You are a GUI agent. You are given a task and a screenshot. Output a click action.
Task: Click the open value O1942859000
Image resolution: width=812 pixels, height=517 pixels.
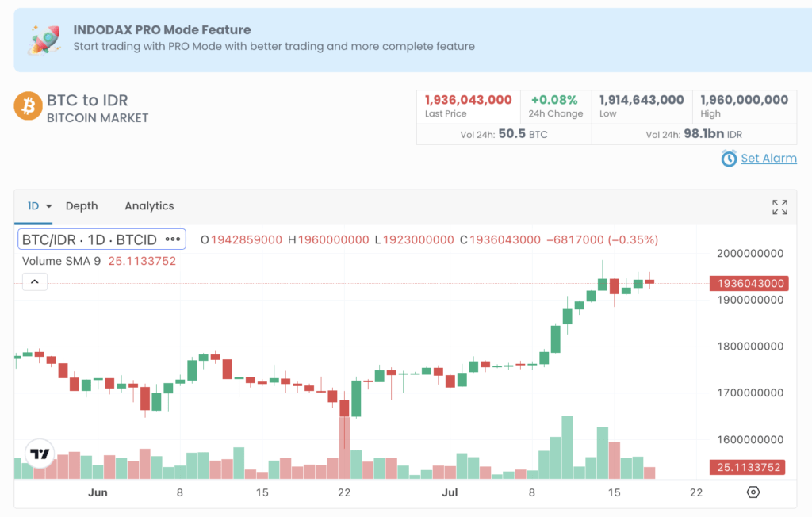241,239
